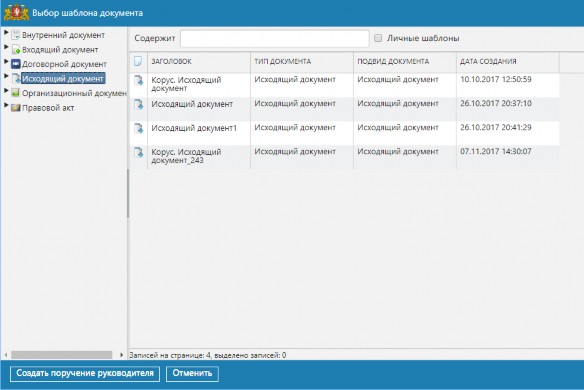This screenshot has height=390, width=584.
Task: Expand the Организационный документ node arrow
Action: click(x=6, y=91)
